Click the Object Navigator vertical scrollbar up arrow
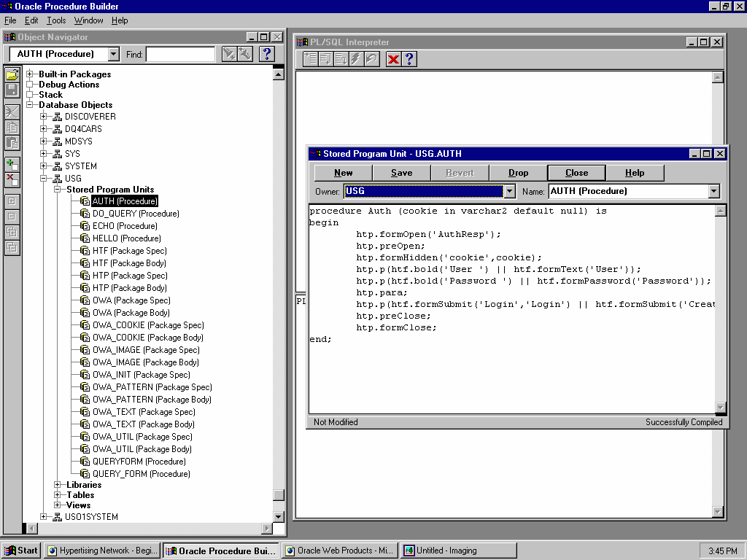This screenshot has width=747, height=560. tap(279, 74)
